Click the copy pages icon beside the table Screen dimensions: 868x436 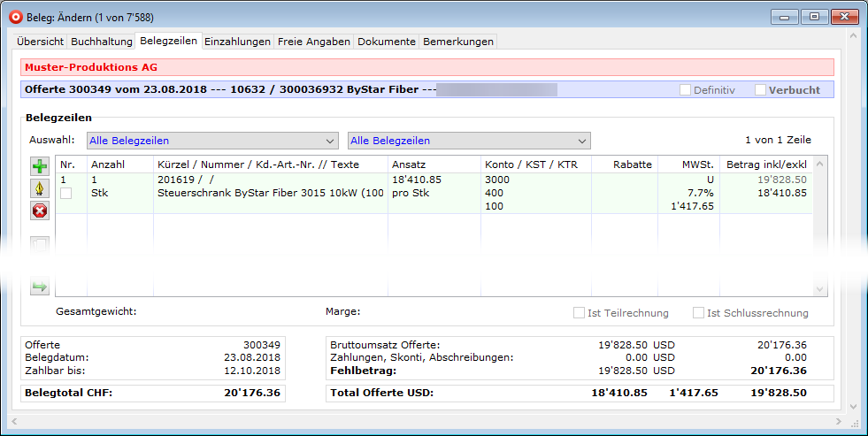(x=40, y=246)
